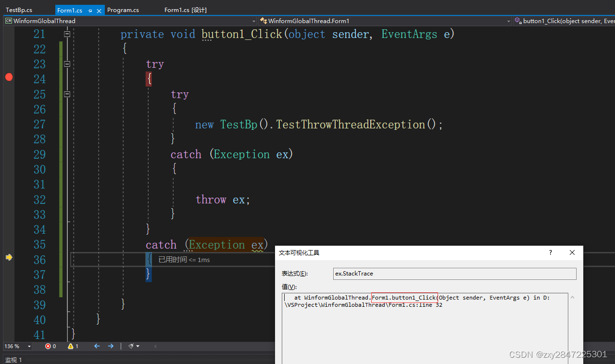This screenshot has width=615, height=364.
Task: Click the ex variable in catch on line 35
Action: tap(257, 245)
